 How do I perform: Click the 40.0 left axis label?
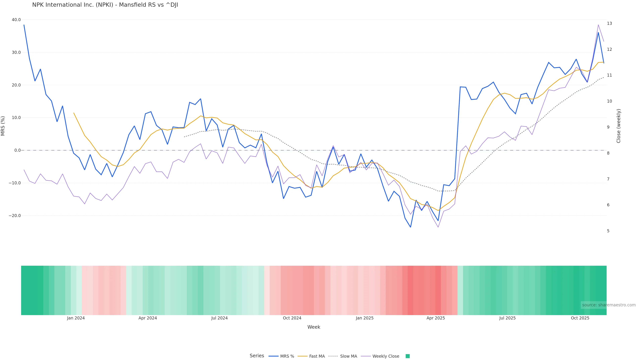tap(16, 20)
